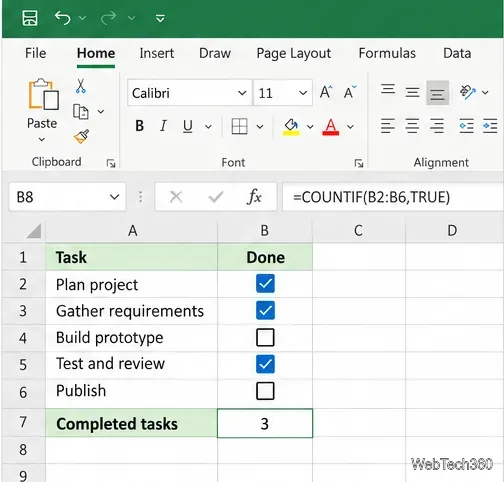This screenshot has width=504, height=482.
Task: Select column B header
Action: point(265,231)
